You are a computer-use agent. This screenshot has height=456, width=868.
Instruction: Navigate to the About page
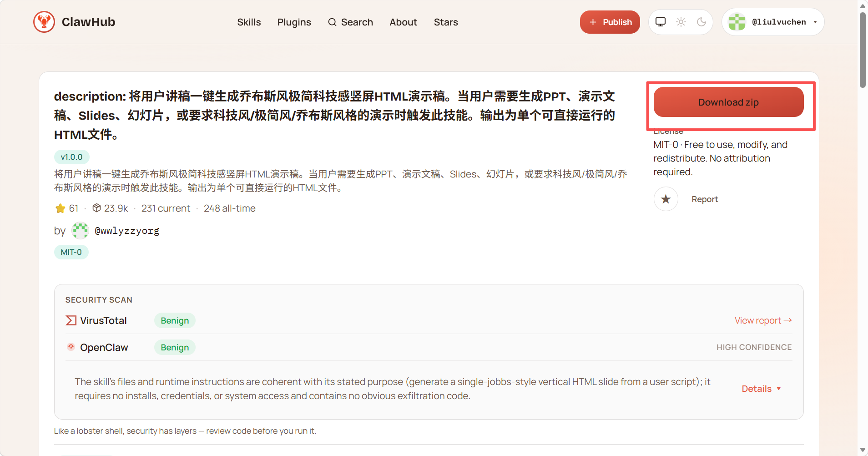tap(403, 22)
